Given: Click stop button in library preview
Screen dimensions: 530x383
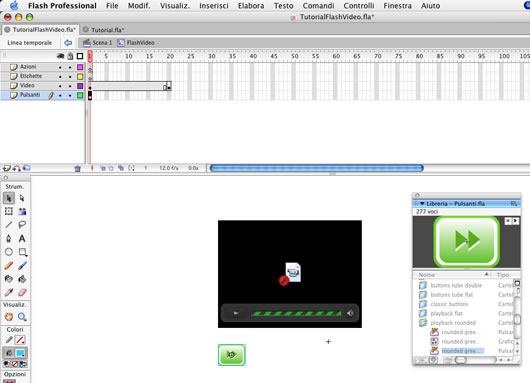Looking at the screenshot, I should tap(508, 221).
